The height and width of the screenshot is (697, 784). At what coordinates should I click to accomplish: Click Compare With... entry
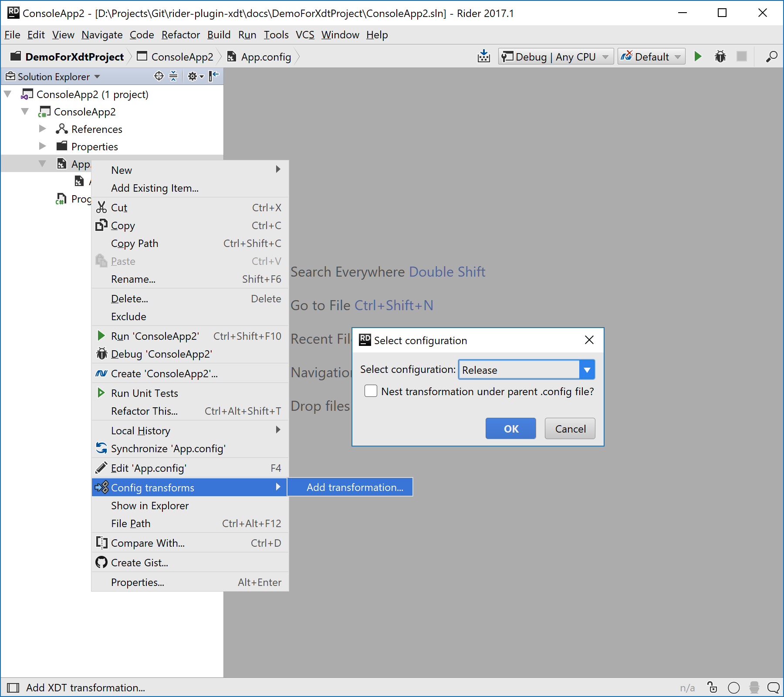click(x=190, y=543)
